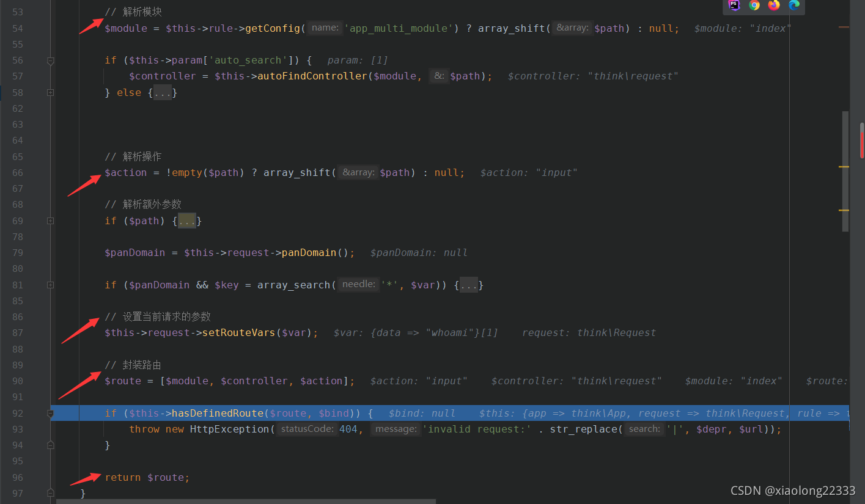Click the 'message:' parameter hint
Viewport: 865px width, 504px height.
tap(396, 429)
